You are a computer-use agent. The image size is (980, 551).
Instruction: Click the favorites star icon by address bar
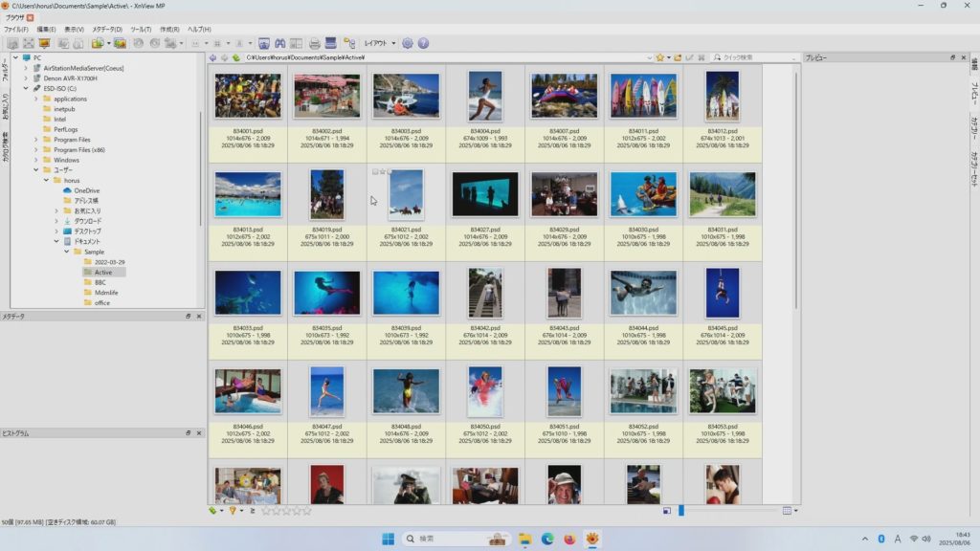coord(659,57)
